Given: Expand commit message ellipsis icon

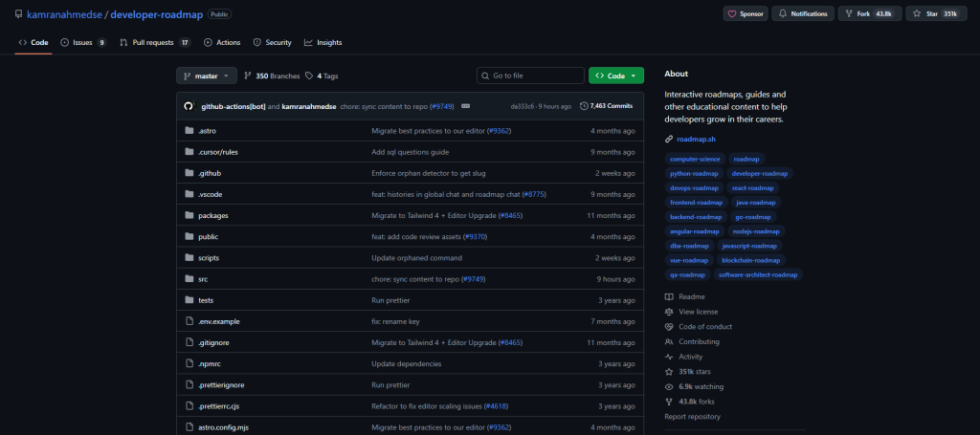Looking at the screenshot, I should pyautogui.click(x=465, y=106).
